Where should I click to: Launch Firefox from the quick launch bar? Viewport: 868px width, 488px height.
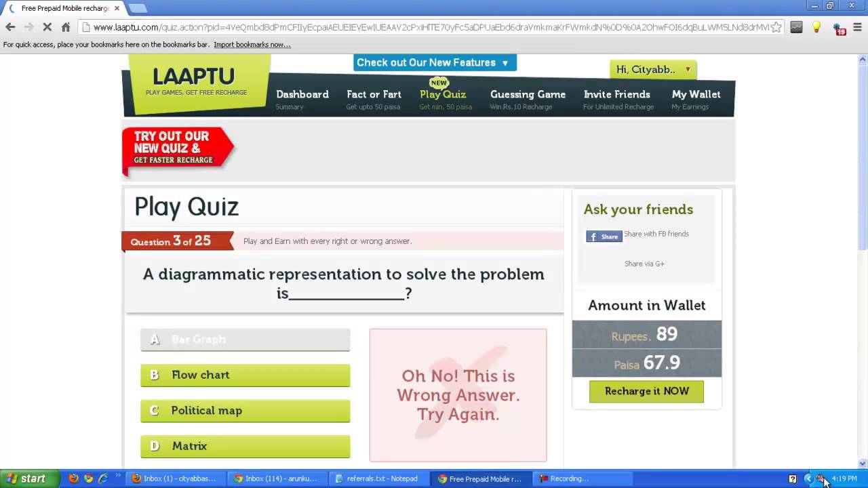tap(73, 479)
